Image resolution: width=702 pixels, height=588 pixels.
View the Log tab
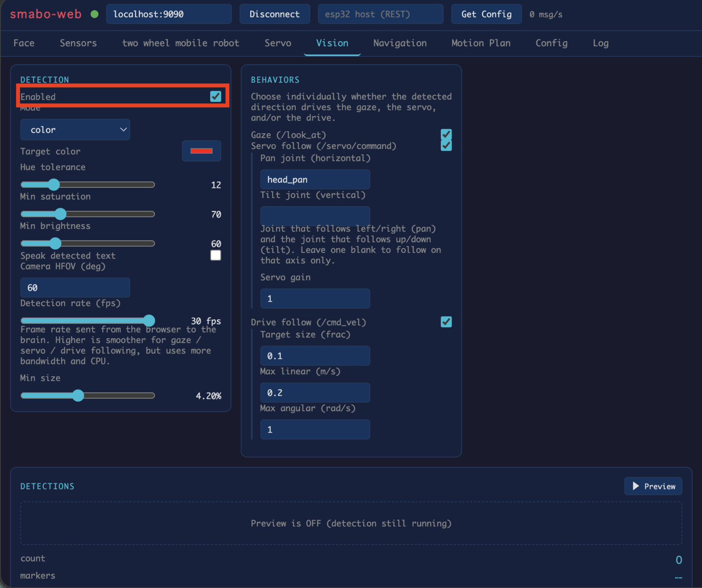pos(601,43)
